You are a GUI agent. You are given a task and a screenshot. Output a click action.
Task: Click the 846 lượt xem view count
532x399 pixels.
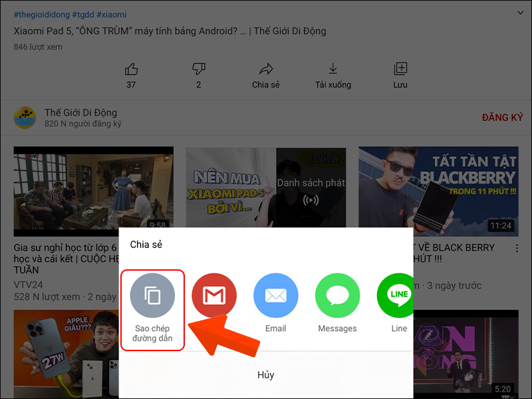pyautogui.click(x=38, y=47)
